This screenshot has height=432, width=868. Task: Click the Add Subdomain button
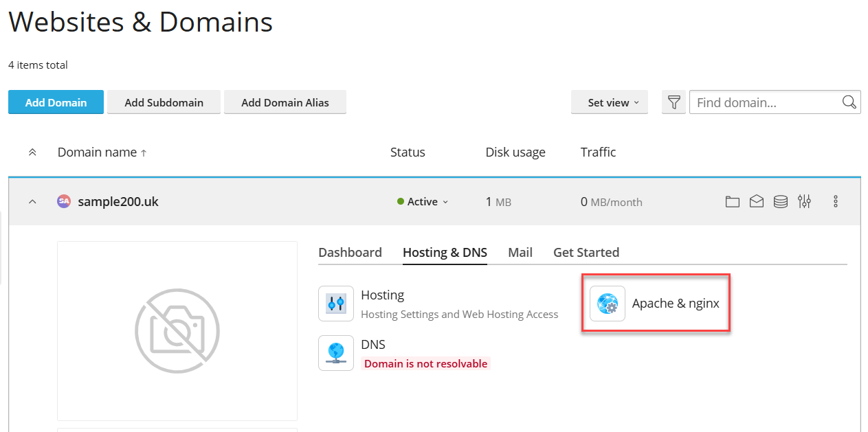164,102
